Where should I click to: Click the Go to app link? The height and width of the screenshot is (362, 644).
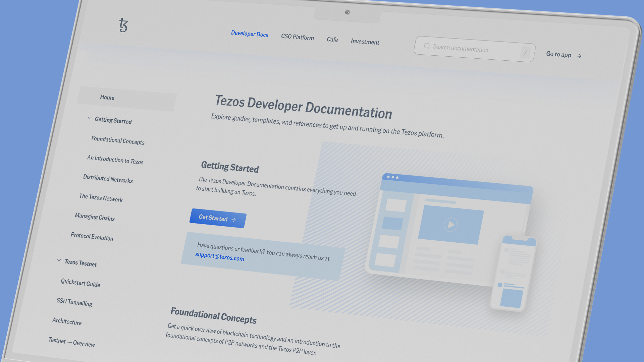[x=563, y=55]
